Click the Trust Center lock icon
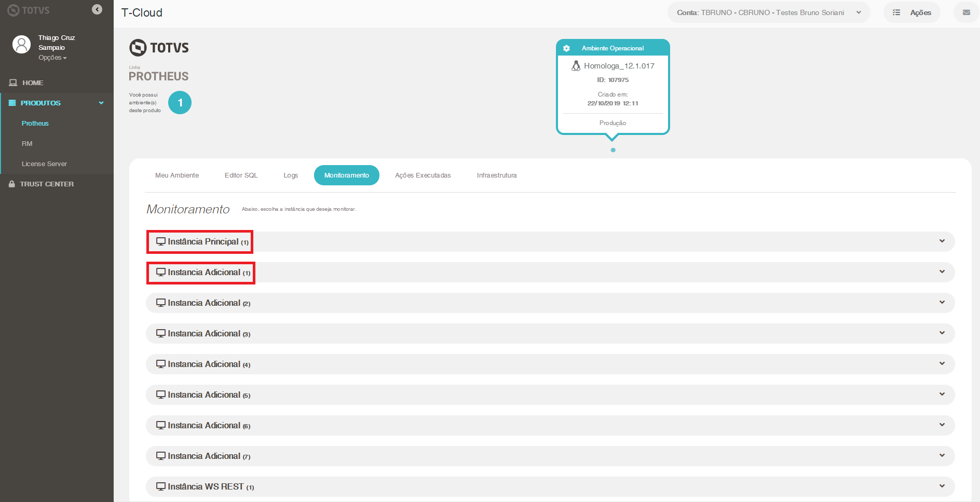The width and height of the screenshot is (980, 502). pyautogui.click(x=11, y=184)
